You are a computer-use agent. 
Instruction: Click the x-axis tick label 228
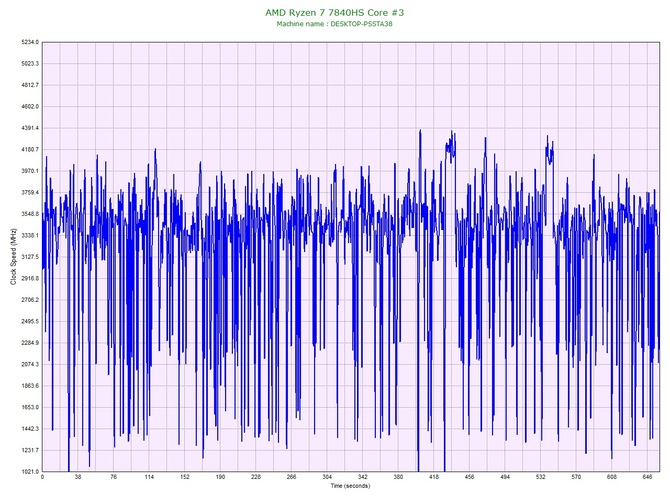click(x=256, y=477)
